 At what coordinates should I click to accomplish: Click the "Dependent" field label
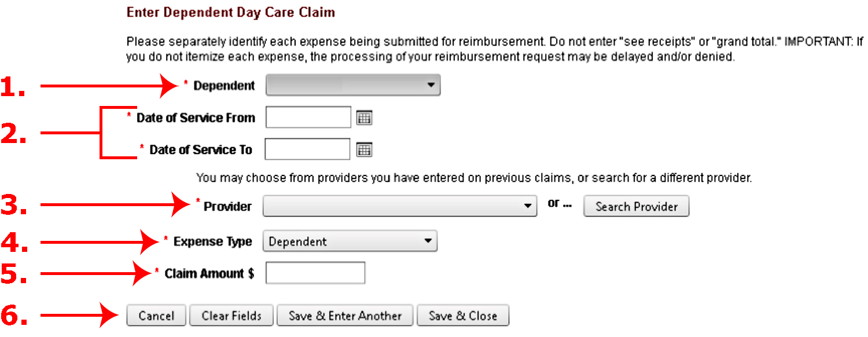pos(224,86)
